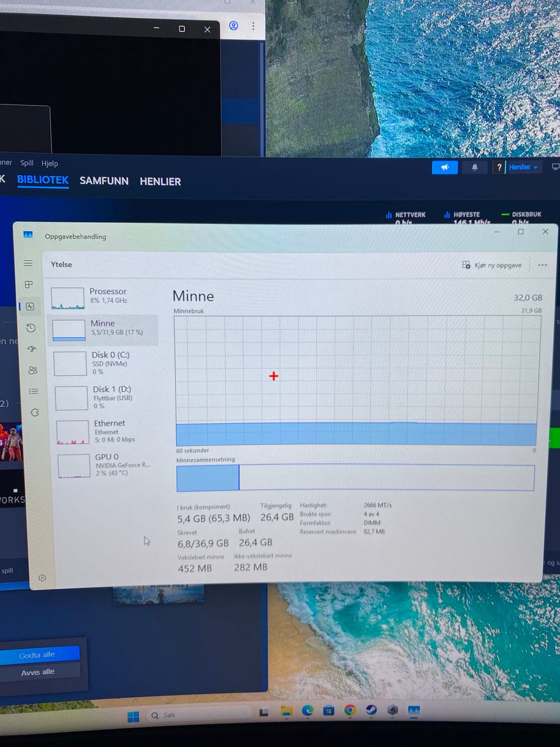Click the Steam announcements megaphone button

coord(445,167)
